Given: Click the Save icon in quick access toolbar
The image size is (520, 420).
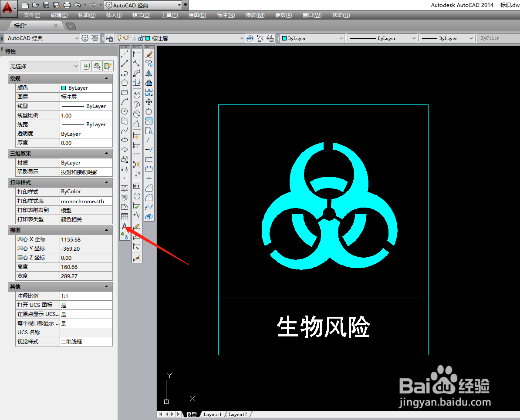Looking at the screenshot, I should (46, 5).
